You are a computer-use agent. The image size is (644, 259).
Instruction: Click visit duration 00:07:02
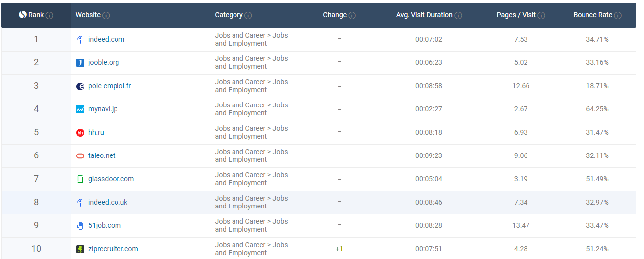pyautogui.click(x=429, y=39)
